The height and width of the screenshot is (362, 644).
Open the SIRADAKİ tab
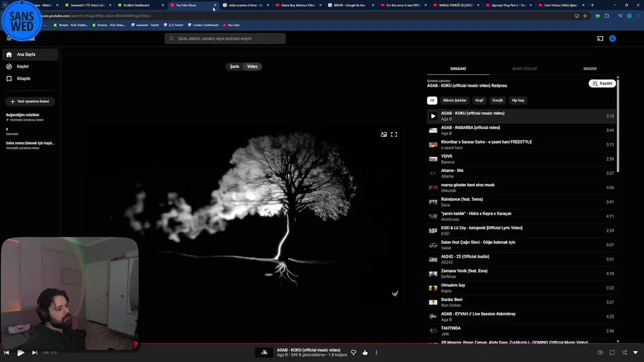[x=458, y=68]
